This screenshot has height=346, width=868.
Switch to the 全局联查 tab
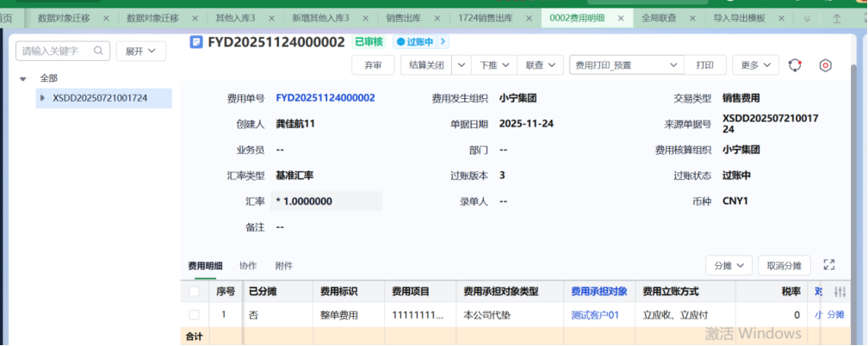pos(659,18)
